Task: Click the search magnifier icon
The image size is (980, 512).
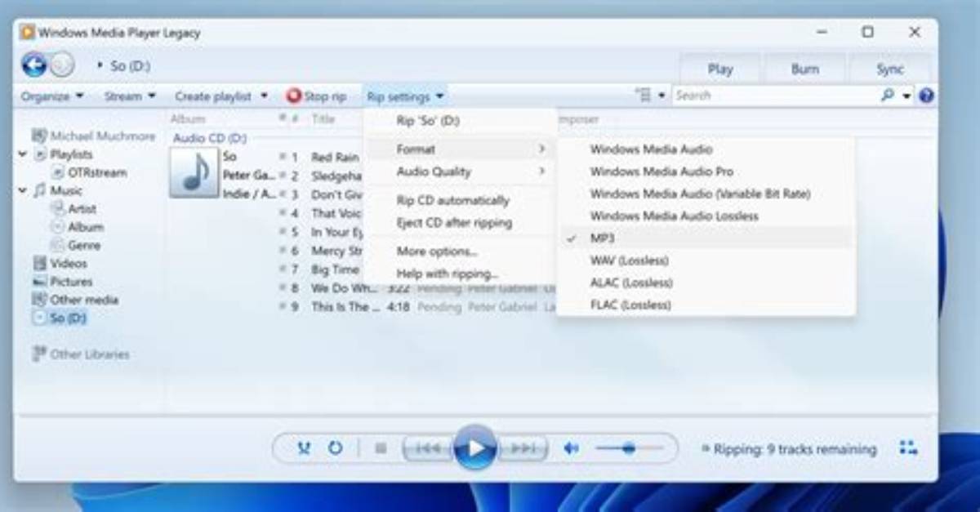Action: click(x=888, y=96)
